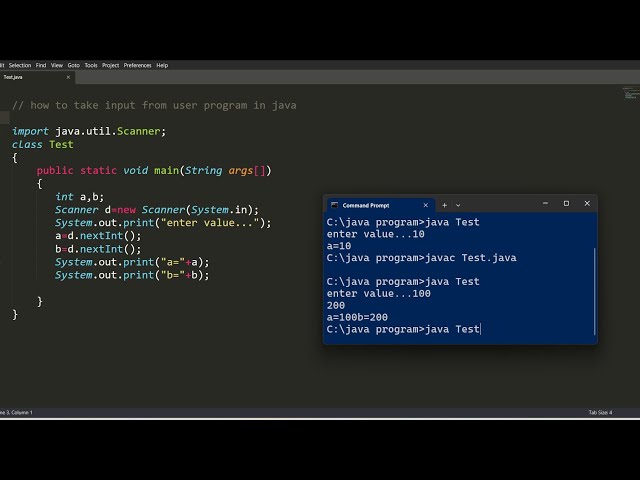
Task: Click Line 3, Column 1 status text
Action: point(16,413)
